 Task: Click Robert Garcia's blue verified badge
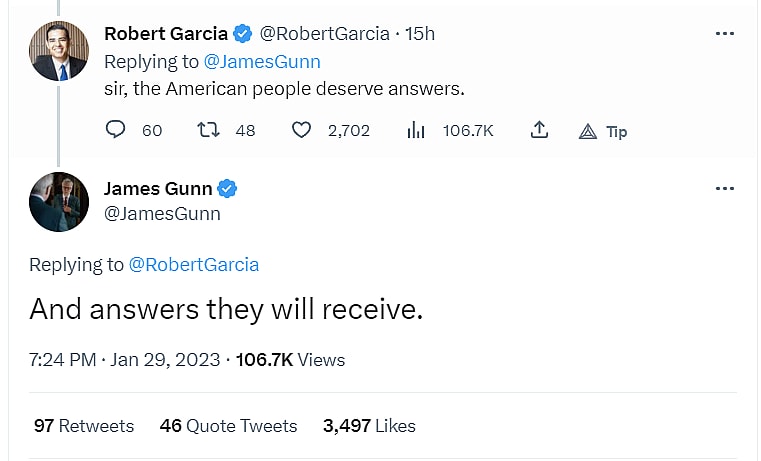click(x=243, y=33)
